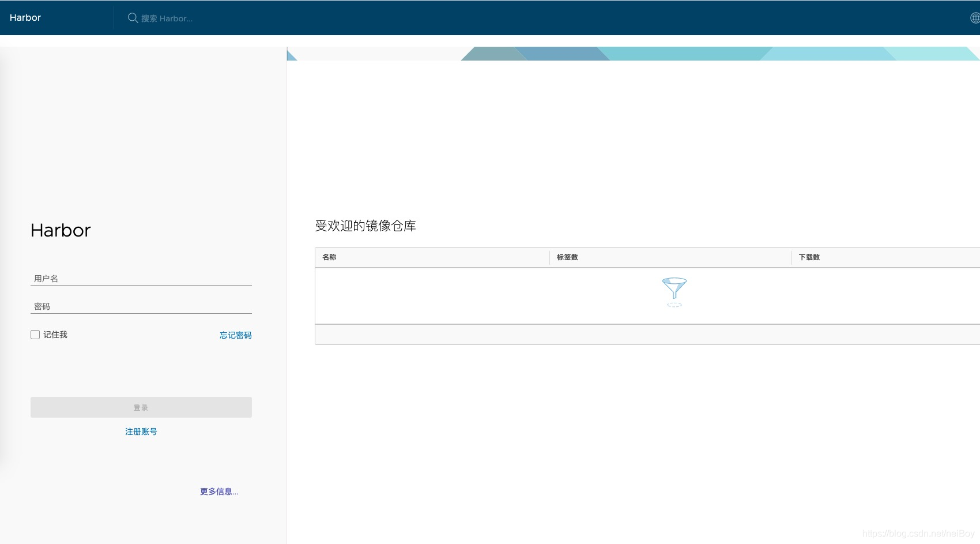Click the funnel filter icon in the table
Image resolution: width=980 pixels, height=544 pixels.
674,288
